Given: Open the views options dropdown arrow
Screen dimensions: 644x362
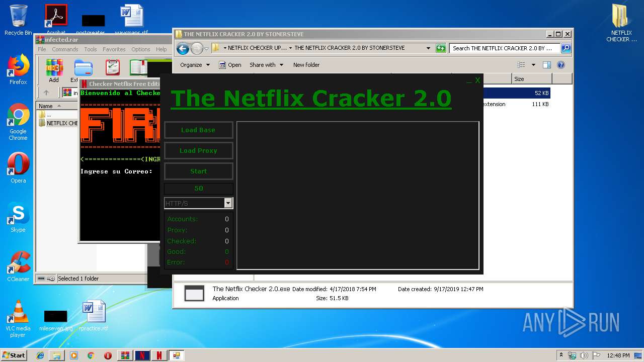Looking at the screenshot, I should click(533, 65).
